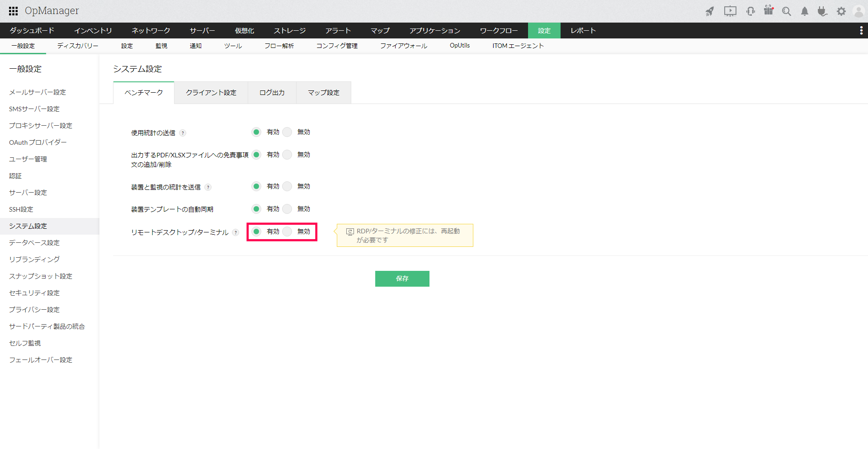Open ワークフロー in the top navigation
The height and width of the screenshot is (449, 868).
click(499, 30)
